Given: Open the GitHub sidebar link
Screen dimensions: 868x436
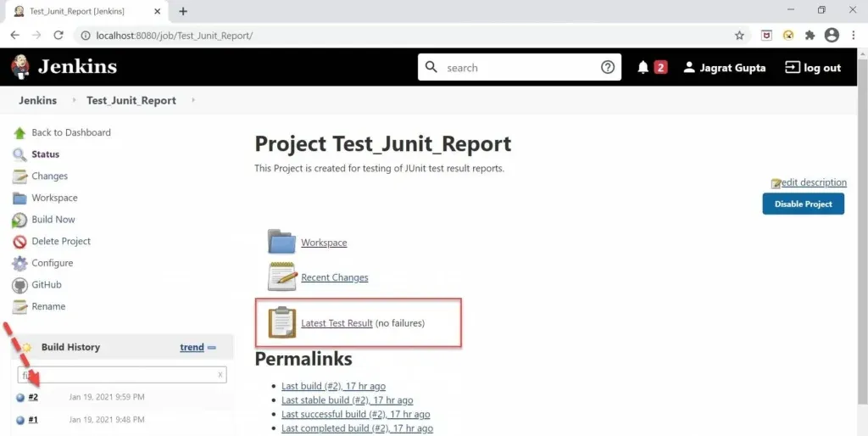Looking at the screenshot, I should (47, 285).
